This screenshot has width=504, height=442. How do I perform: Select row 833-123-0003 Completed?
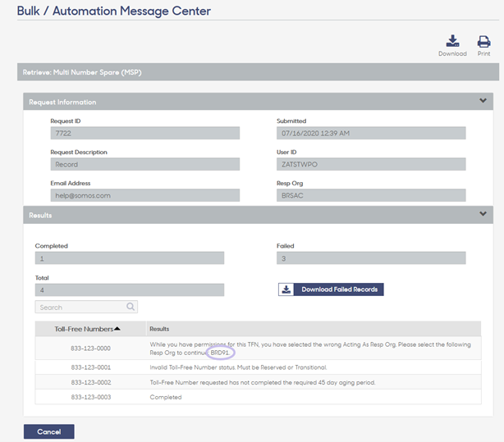(258, 397)
